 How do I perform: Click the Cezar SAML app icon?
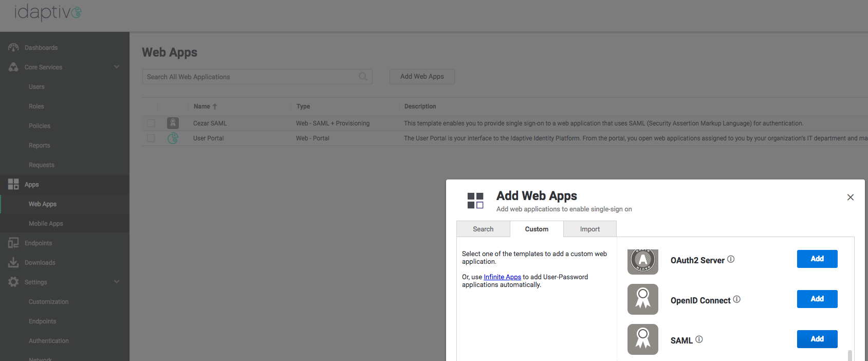click(173, 123)
